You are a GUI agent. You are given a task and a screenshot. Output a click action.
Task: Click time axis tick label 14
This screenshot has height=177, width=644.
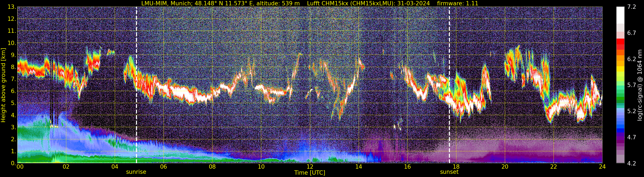tap(358, 167)
